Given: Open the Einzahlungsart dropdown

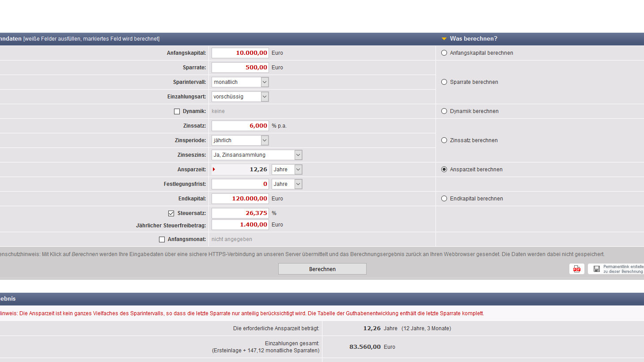Looking at the screenshot, I should tap(240, 97).
